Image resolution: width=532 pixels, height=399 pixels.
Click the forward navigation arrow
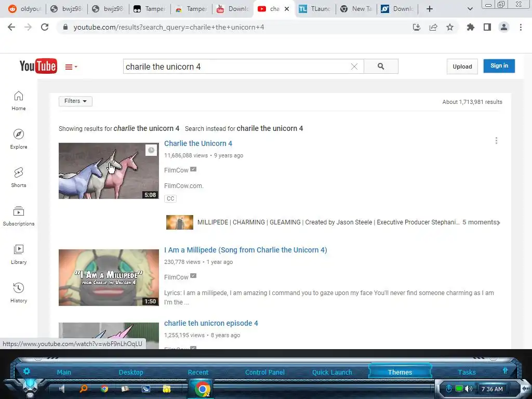28,27
